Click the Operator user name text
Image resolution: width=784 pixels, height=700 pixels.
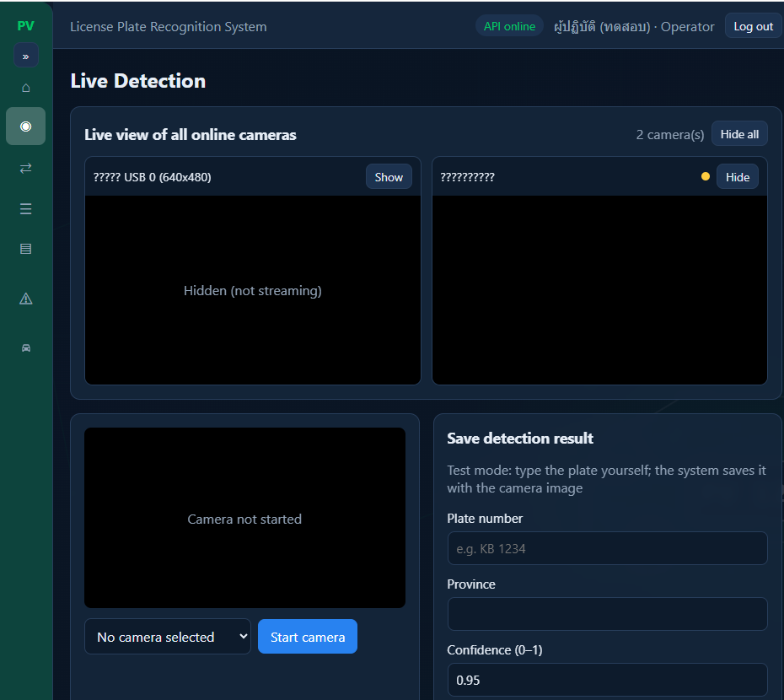click(x=634, y=26)
